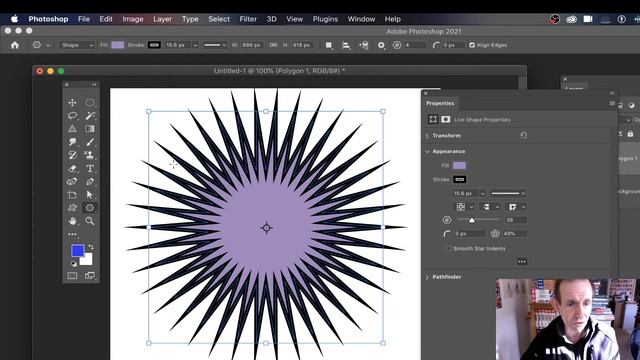This screenshot has height=360, width=640.
Task: Select the History Brush tool
Action: point(73,155)
